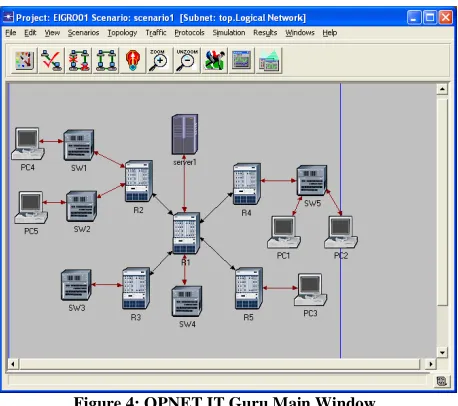Image resolution: width=458 pixels, height=406 pixels.
Task: Click the fail selected objects icon
Action: [79, 60]
